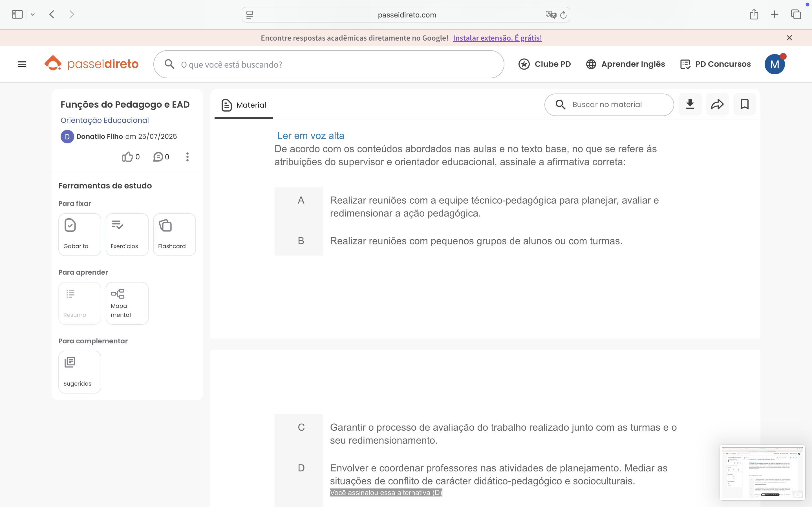Screen dimensions: 812x507
Task: Open the Flashcard study tool
Action: tap(174, 234)
